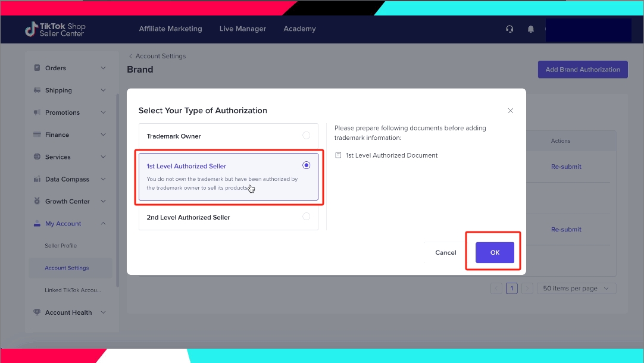Viewport: 644px width, 363px height.
Task: Go back to Account Settings breadcrumb
Action: click(x=157, y=56)
